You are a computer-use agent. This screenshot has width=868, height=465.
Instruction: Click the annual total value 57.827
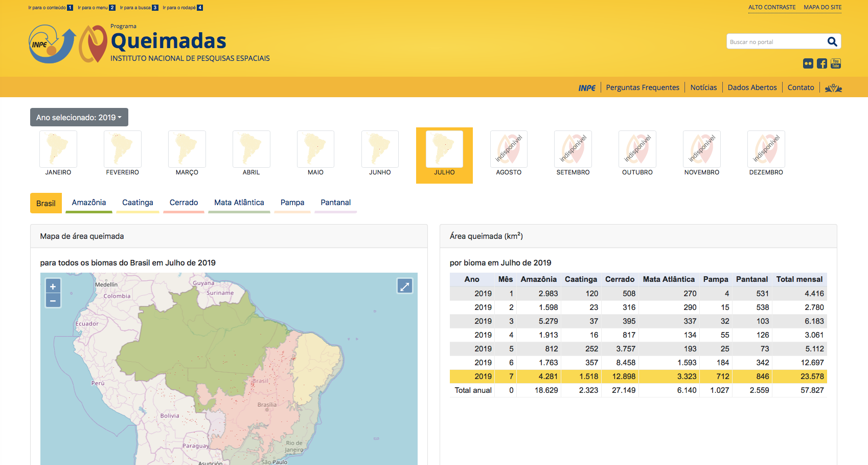click(x=812, y=390)
